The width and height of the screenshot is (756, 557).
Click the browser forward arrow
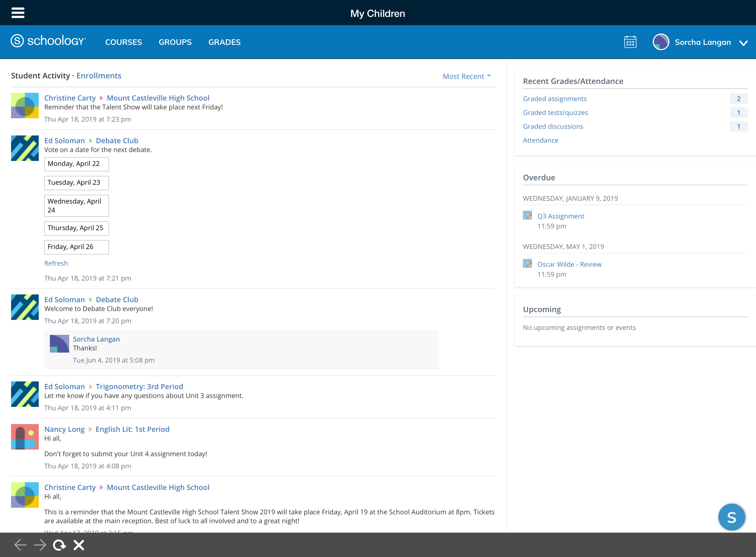pyautogui.click(x=40, y=545)
